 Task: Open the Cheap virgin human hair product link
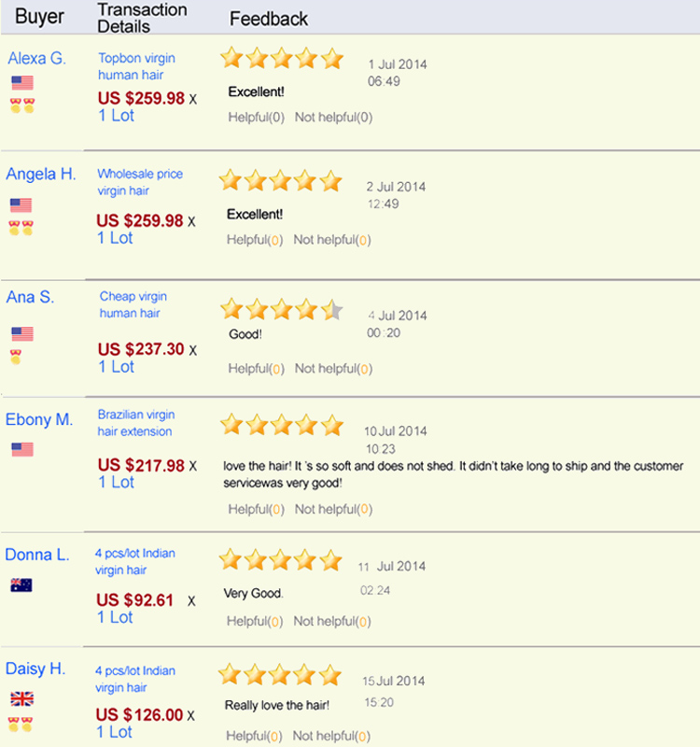point(133,304)
